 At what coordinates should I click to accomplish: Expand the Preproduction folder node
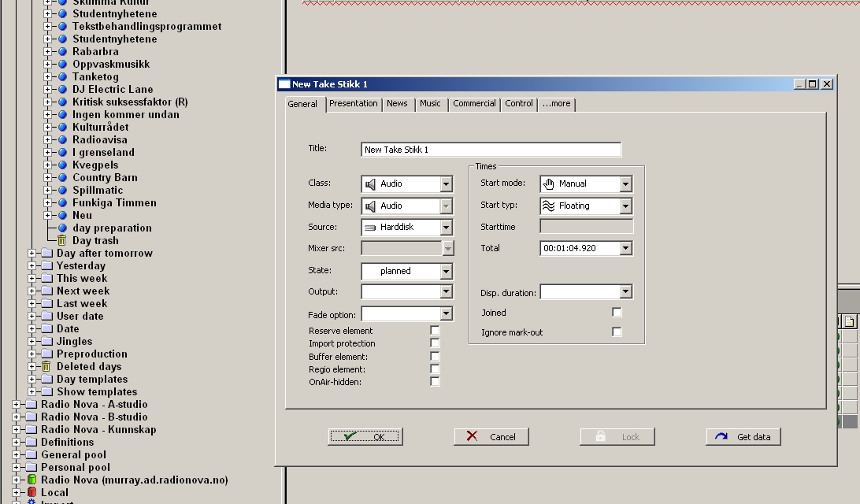pyautogui.click(x=32, y=354)
